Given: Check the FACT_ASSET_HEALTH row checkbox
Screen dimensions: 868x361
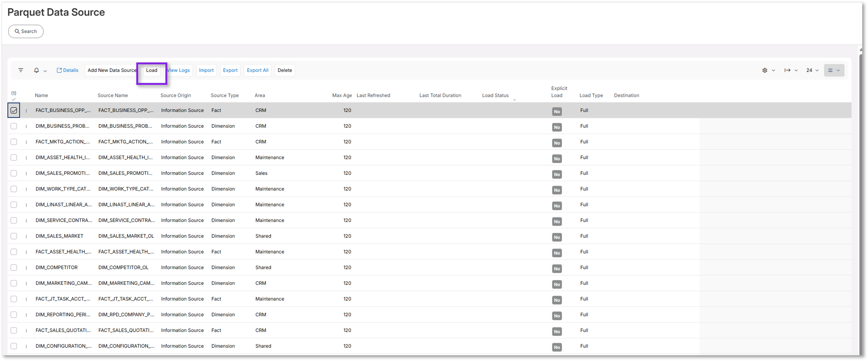Looking at the screenshot, I should (14, 252).
